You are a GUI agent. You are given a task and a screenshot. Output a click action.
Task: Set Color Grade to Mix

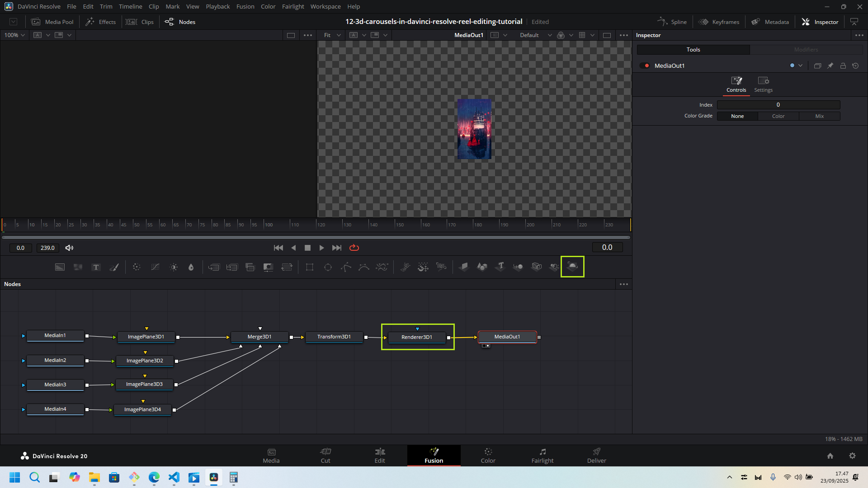pyautogui.click(x=819, y=116)
